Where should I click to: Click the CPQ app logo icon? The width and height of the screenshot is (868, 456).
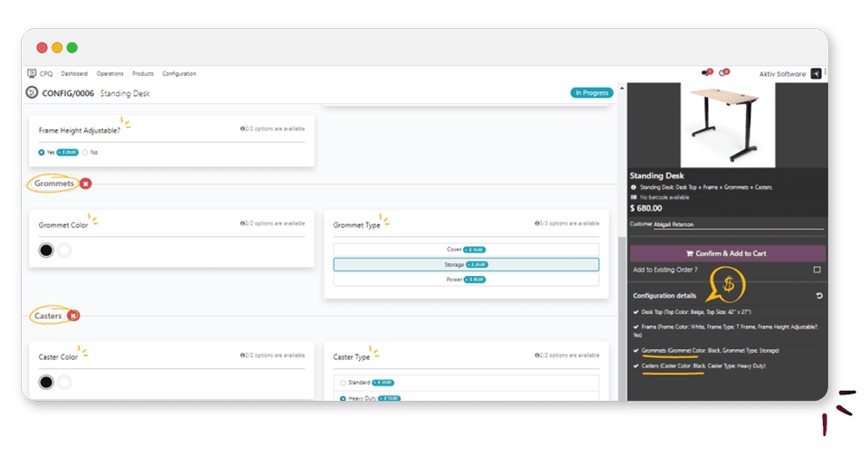[x=32, y=73]
